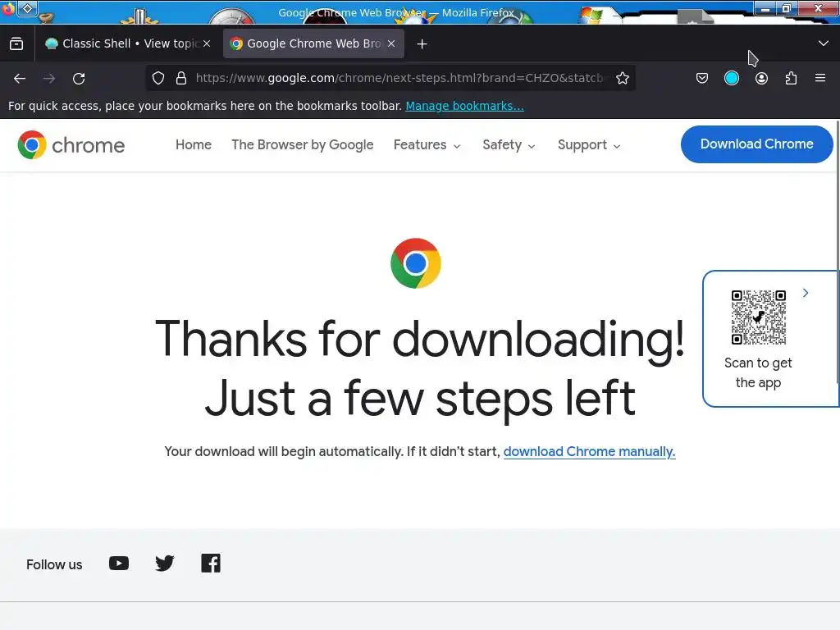Close the Google Chrome Web Browser tab
The image size is (840, 630).
(391, 43)
